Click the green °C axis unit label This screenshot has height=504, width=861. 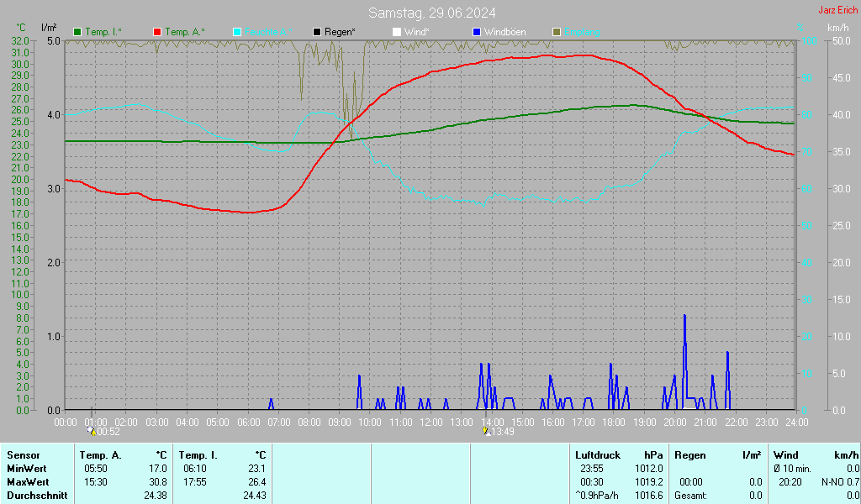(x=21, y=28)
